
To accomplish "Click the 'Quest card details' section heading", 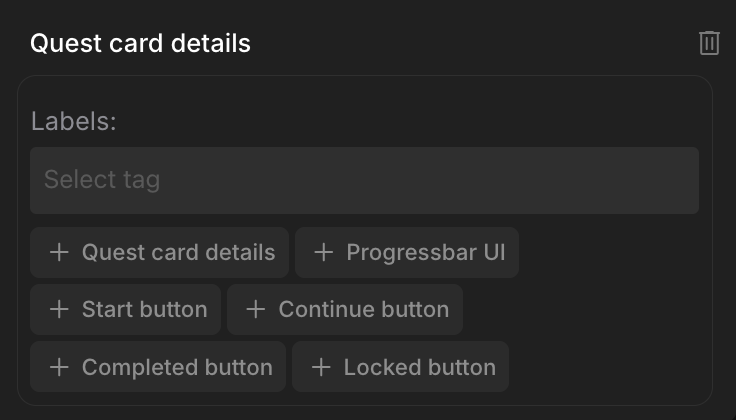I will point(140,43).
